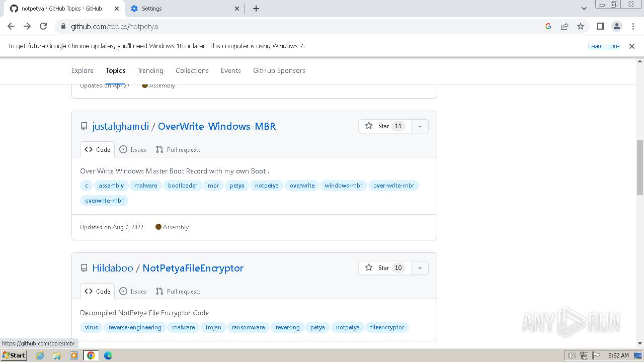644x362 pixels.
Task: Open Code tab of NotPetyaFileEncryptor
Action: [97, 291]
